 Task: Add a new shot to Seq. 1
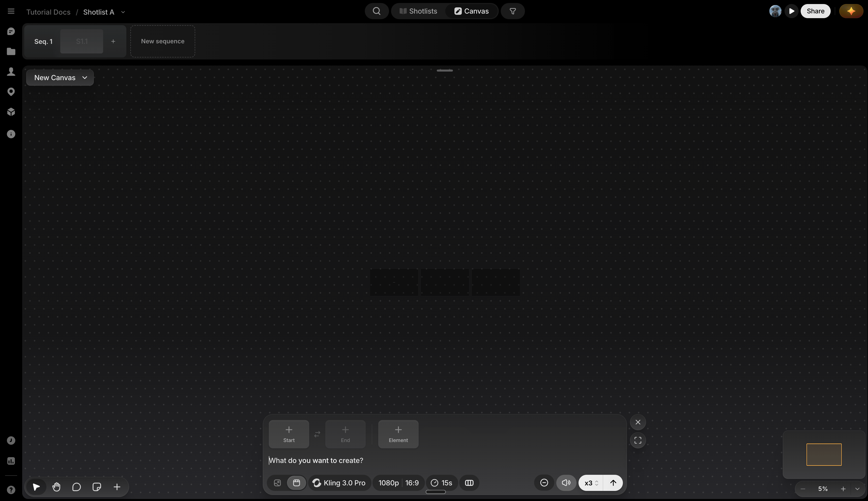pyautogui.click(x=113, y=41)
